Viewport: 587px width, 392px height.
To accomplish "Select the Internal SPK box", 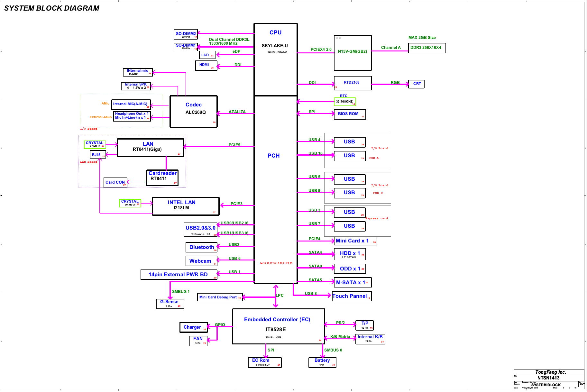I will coord(136,86).
